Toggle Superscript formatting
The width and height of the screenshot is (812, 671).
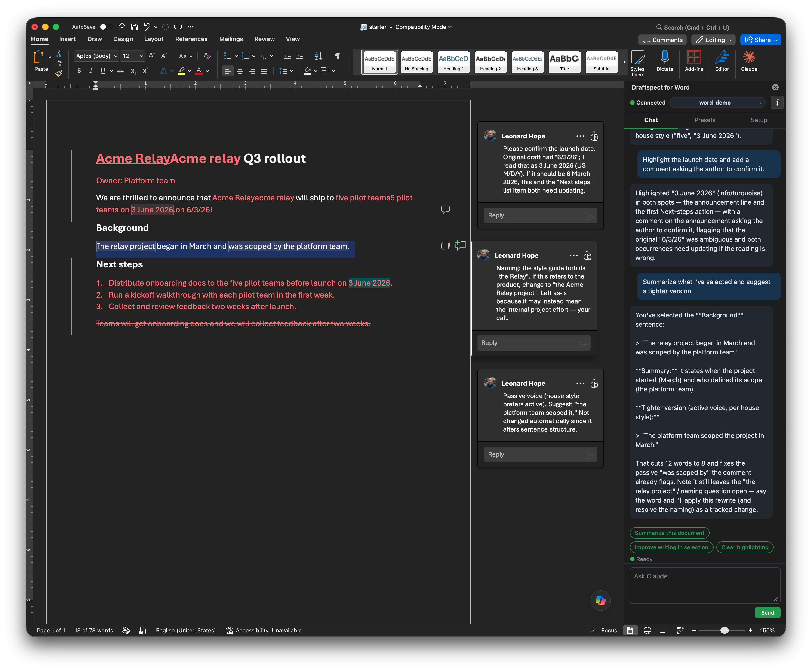[x=145, y=71]
